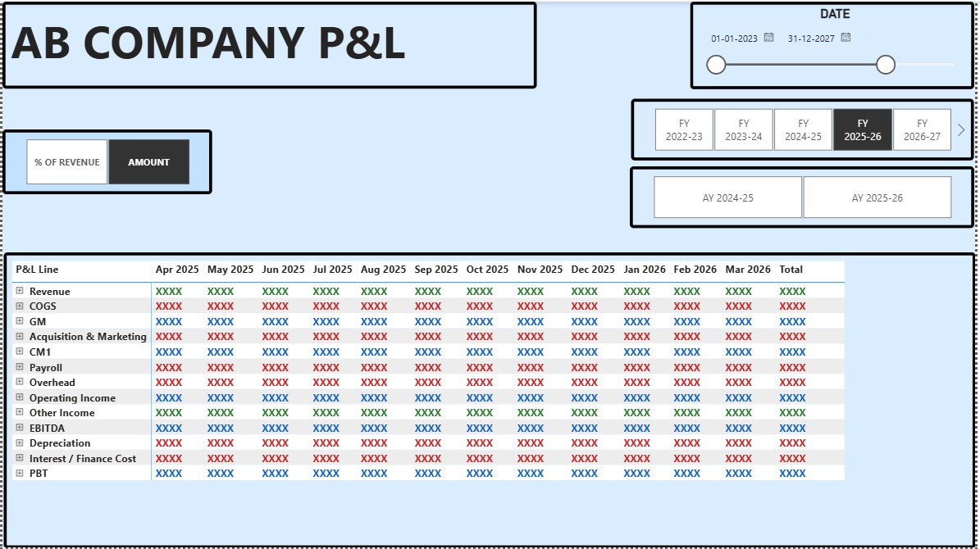This screenshot has width=980, height=549.
Task: Click the Sep 2025 column header
Action: pyautogui.click(x=435, y=270)
